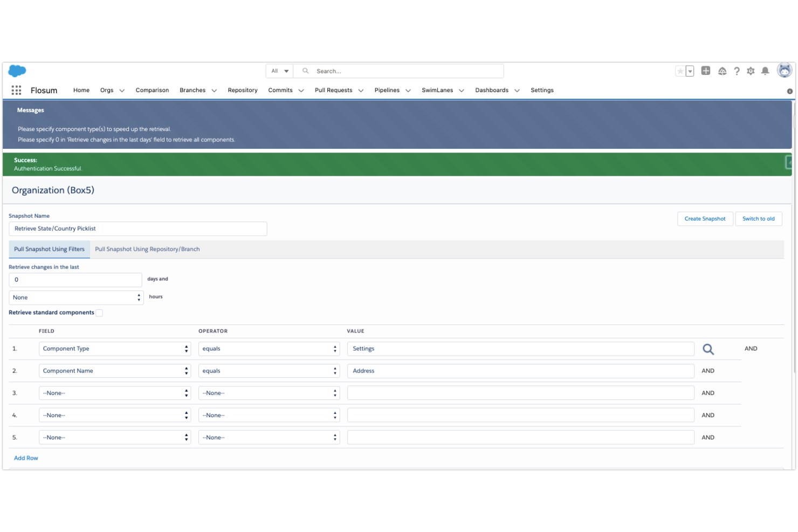Switch to Pull Snapshot Using Repository/Branch tab
Screen dimensions: 798x532
pos(147,249)
